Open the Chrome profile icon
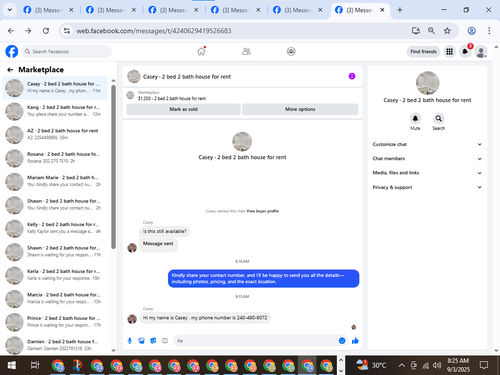Screen dimensions: 500x375 (471, 31)
